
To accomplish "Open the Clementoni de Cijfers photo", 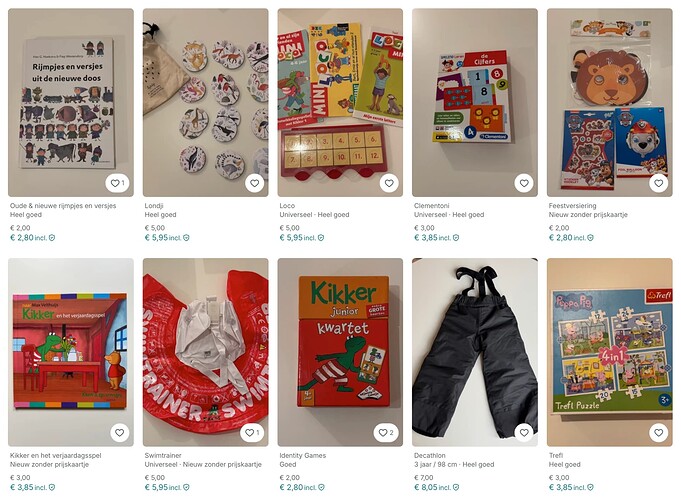I will click(x=475, y=103).
